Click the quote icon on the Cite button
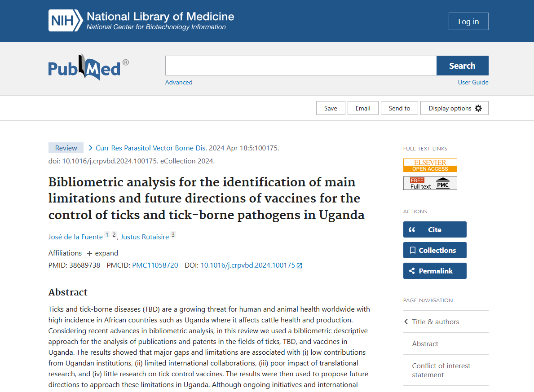The image size is (534, 392). tap(412, 229)
